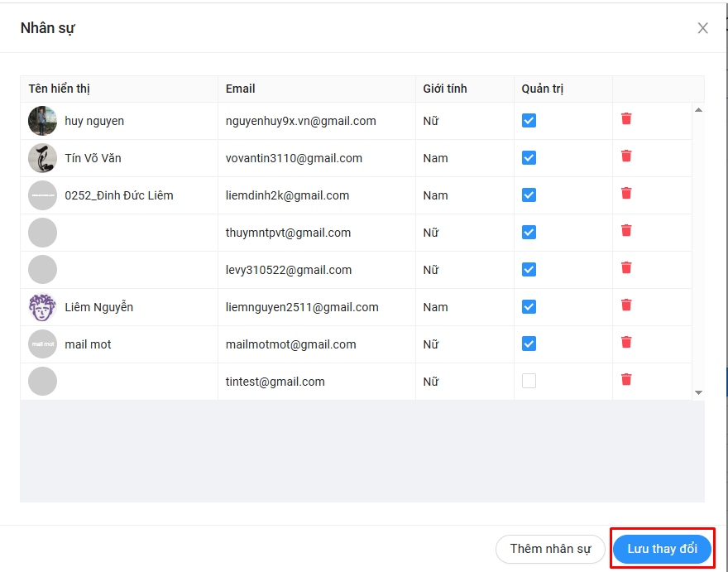
Task: Open huy nguyen's avatar photo
Action: (x=42, y=121)
